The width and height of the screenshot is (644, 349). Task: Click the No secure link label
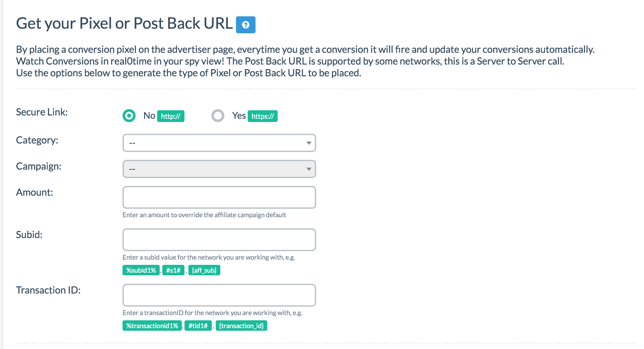tap(149, 115)
